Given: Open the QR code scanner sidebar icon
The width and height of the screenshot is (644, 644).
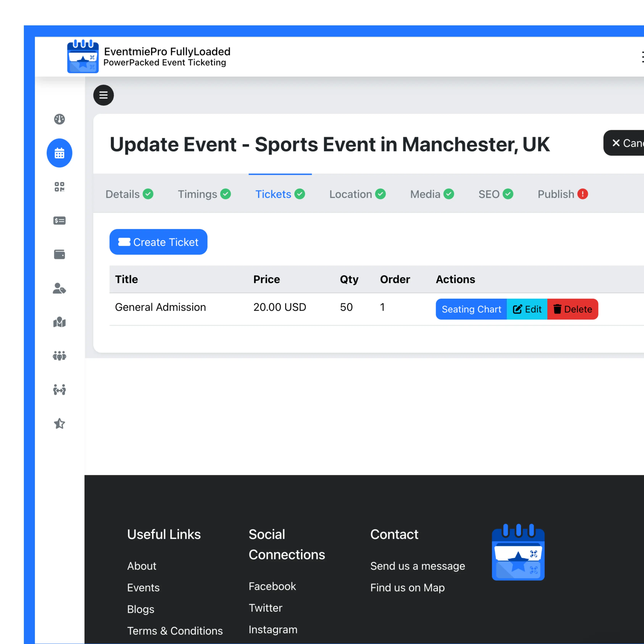Looking at the screenshot, I should (59, 187).
